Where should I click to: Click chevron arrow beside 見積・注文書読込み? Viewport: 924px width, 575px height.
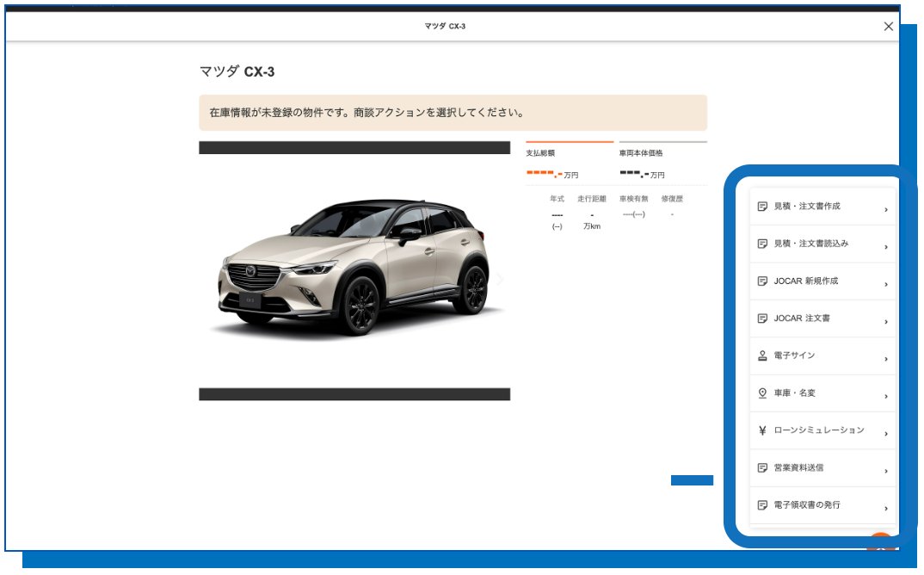(x=885, y=247)
